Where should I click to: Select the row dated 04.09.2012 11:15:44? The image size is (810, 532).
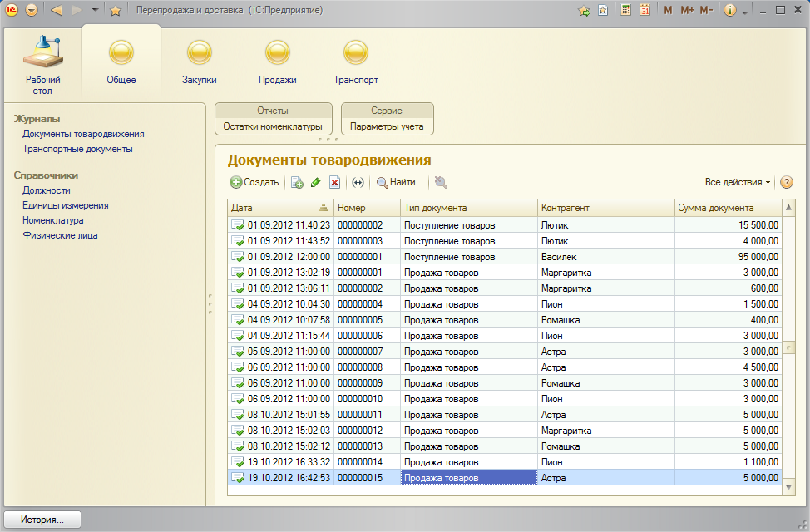pos(505,336)
